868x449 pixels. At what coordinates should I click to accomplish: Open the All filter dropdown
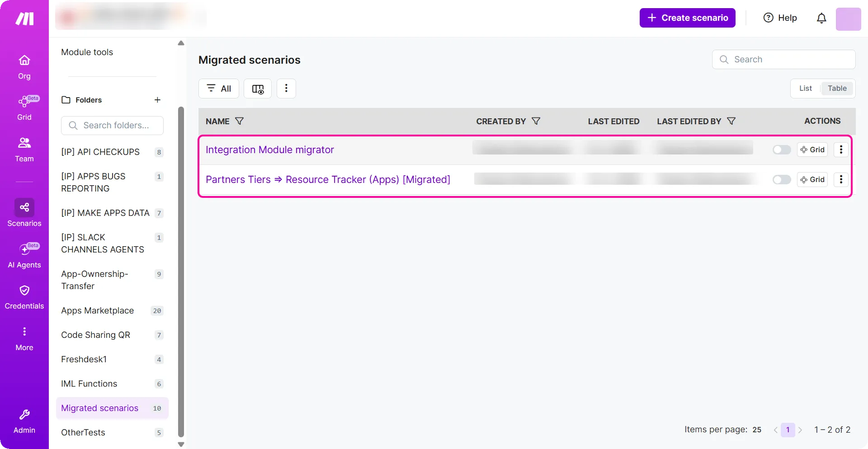click(219, 89)
